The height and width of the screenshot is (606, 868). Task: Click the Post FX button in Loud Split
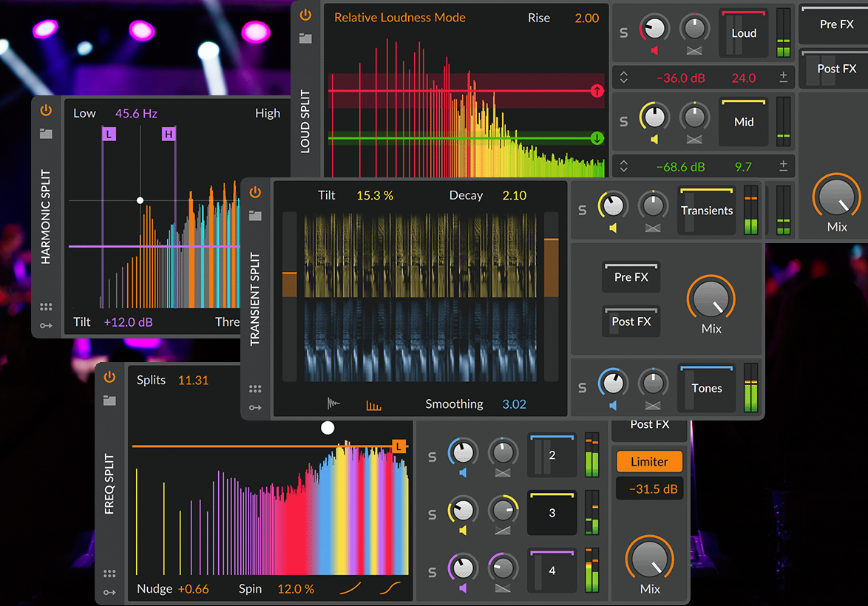tap(837, 69)
